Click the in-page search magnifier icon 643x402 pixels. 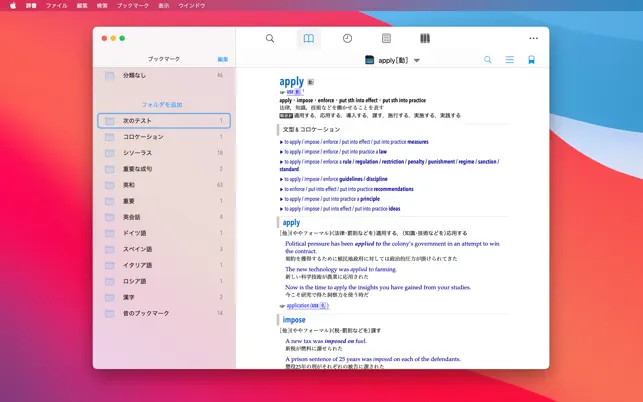point(488,60)
